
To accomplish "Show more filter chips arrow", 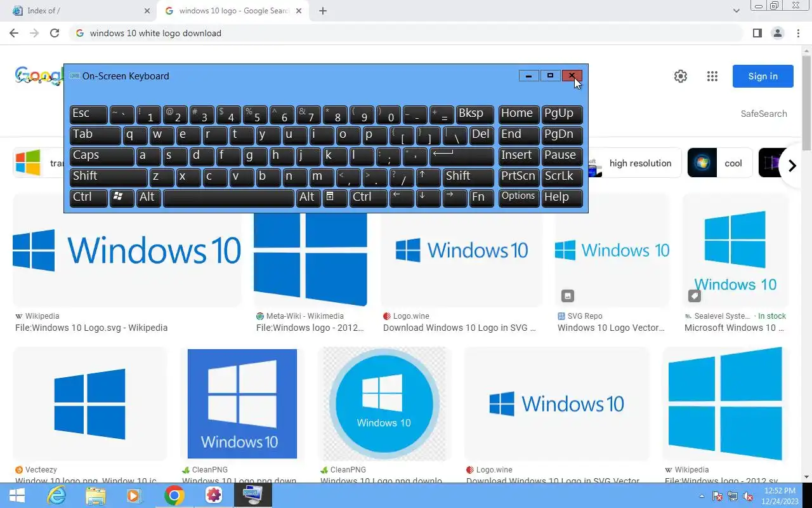I will click(x=792, y=166).
